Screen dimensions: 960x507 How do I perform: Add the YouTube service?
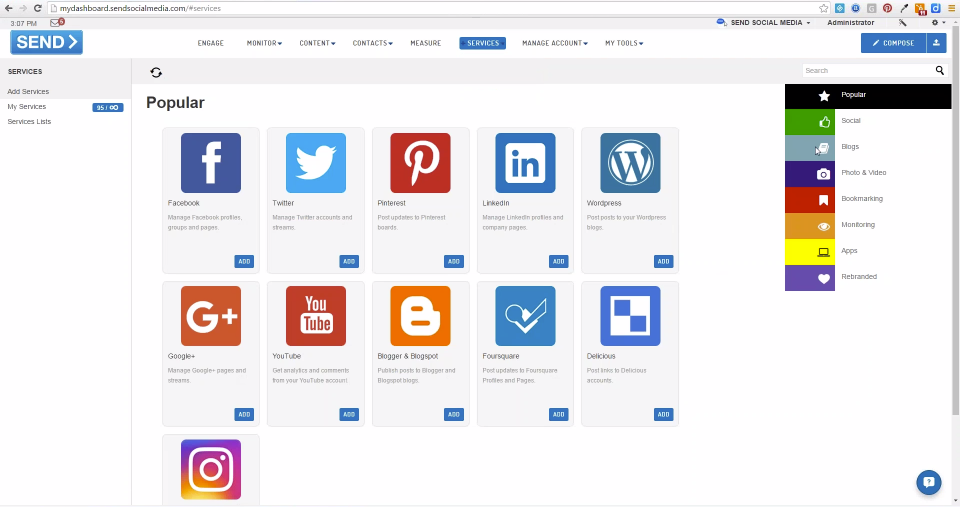349,415
